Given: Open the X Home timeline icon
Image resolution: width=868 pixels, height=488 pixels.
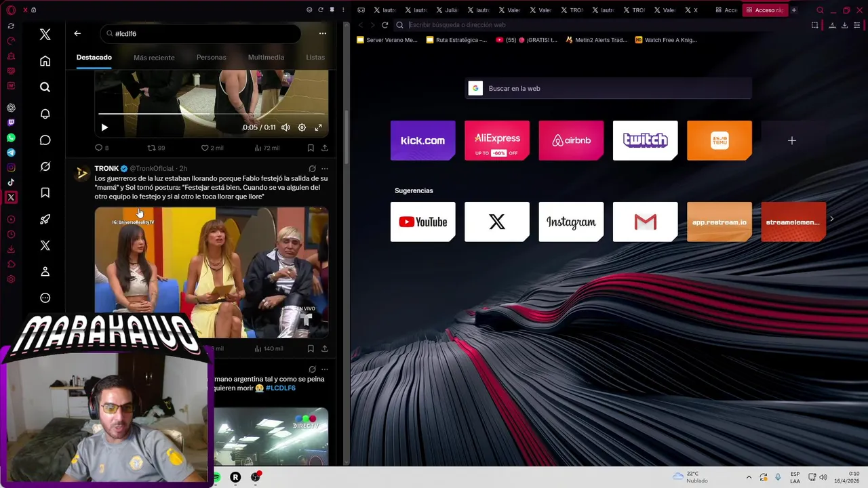Looking at the screenshot, I should pyautogui.click(x=45, y=61).
